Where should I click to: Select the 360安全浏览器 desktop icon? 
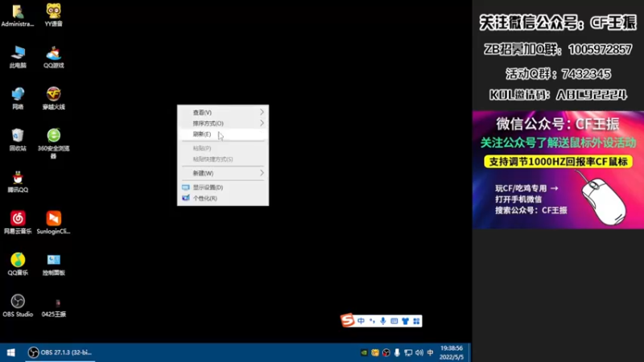53,143
